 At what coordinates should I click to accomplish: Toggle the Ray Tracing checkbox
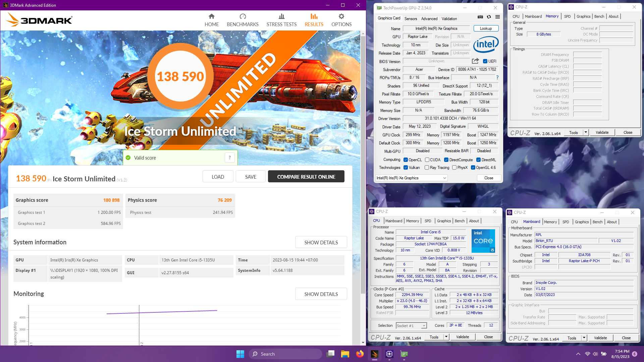coord(427,168)
